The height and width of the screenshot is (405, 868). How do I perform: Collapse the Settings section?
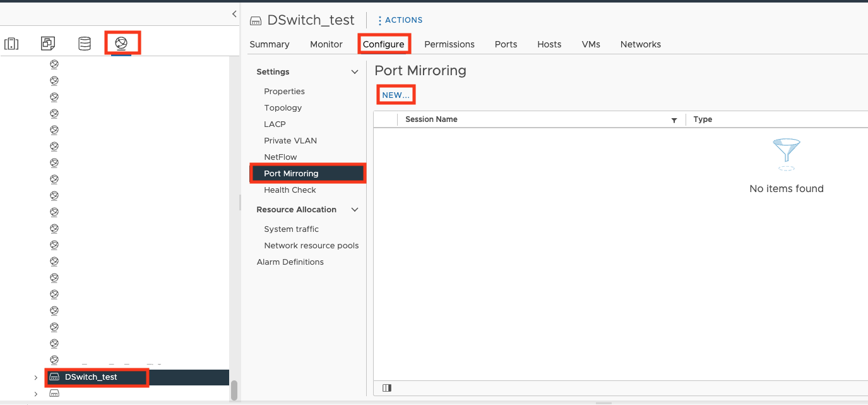point(354,72)
